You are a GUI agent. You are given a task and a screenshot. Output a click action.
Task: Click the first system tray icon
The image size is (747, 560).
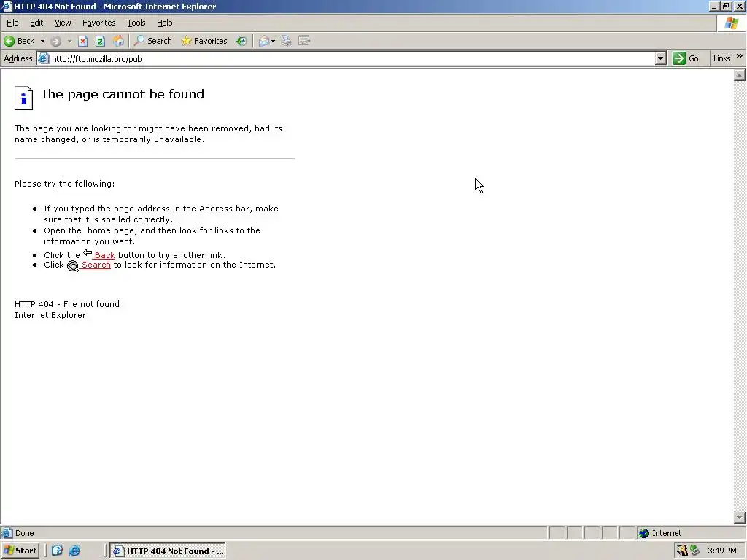point(682,551)
